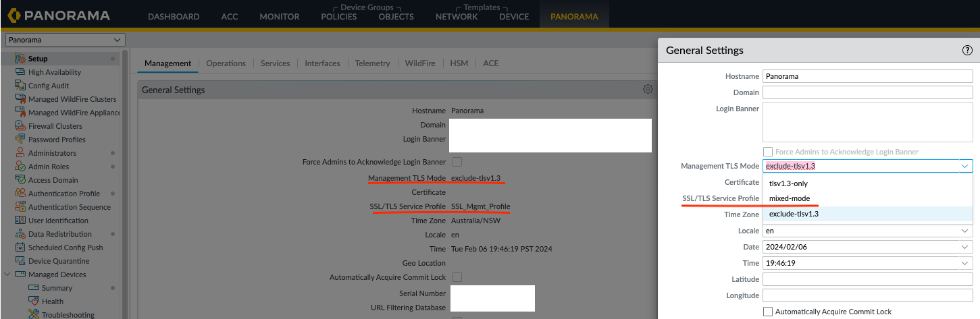
Task: Switch to the Services tab
Action: coord(275,63)
